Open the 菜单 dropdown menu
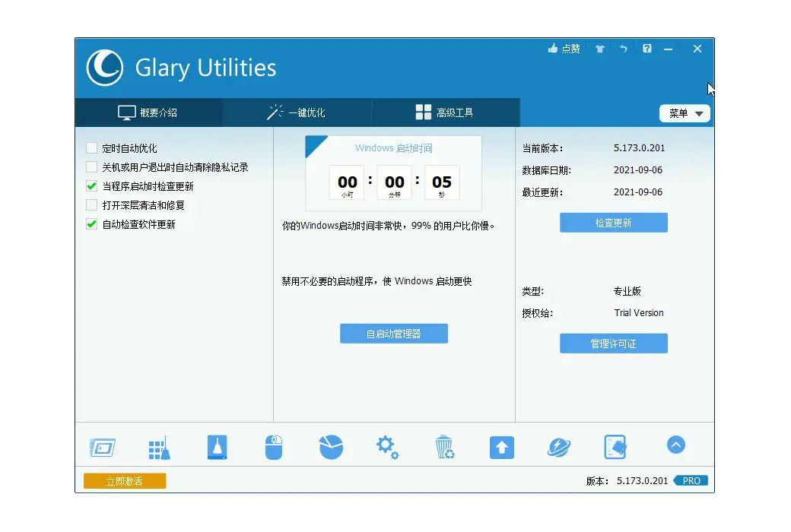 pyautogui.click(x=685, y=113)
